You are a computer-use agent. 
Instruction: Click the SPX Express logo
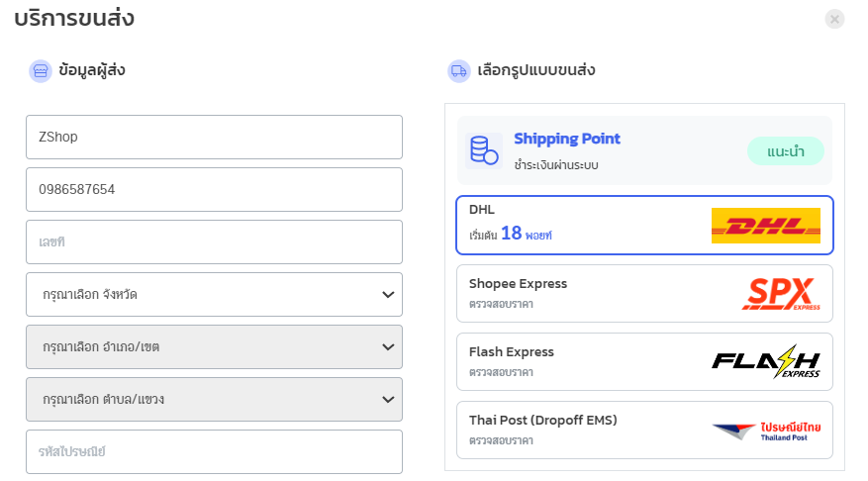[x=781, y=294]
